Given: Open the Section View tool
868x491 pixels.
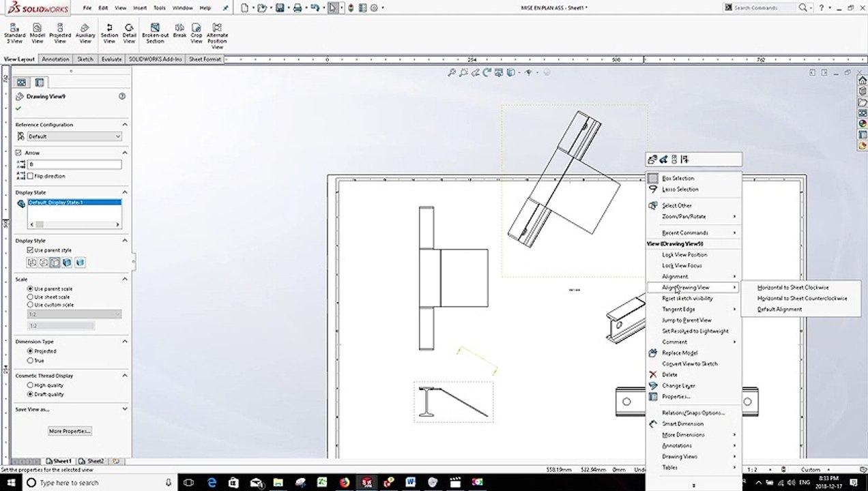Looking at the screenshot, I should coord(109,33).
